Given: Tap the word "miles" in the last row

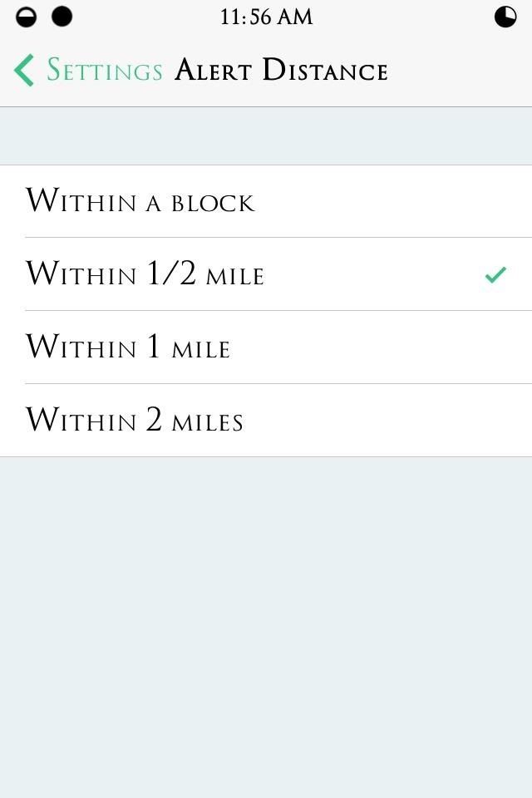Looking at the screenshot, I should tap(207, 422).
